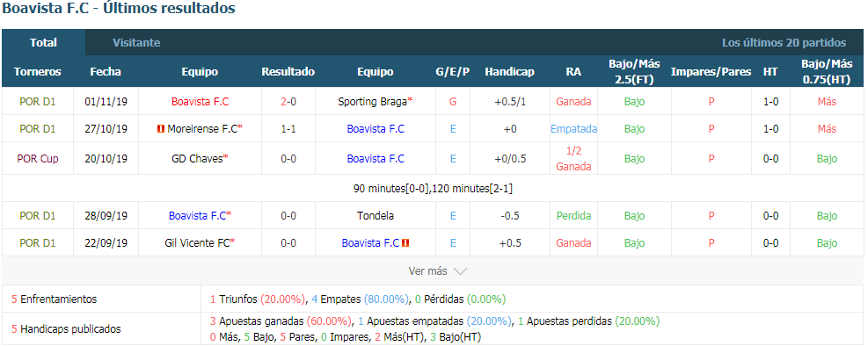Click the Ver más chevron arrow
The height and width of the screenshot is (346, 868).
pyautogui.click(x=460, y=271)
